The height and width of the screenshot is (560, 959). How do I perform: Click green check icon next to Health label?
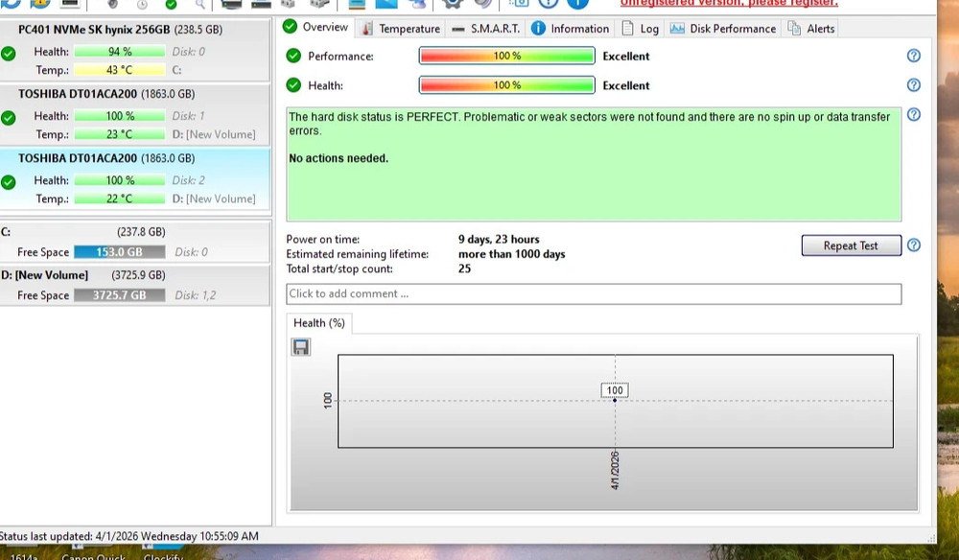293,85
